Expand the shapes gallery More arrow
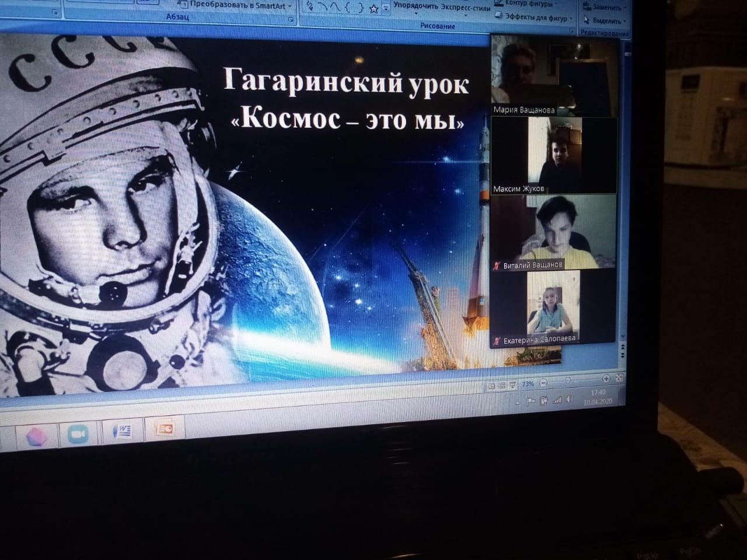This screenshot has width=747, height=560. click(386, 9)
